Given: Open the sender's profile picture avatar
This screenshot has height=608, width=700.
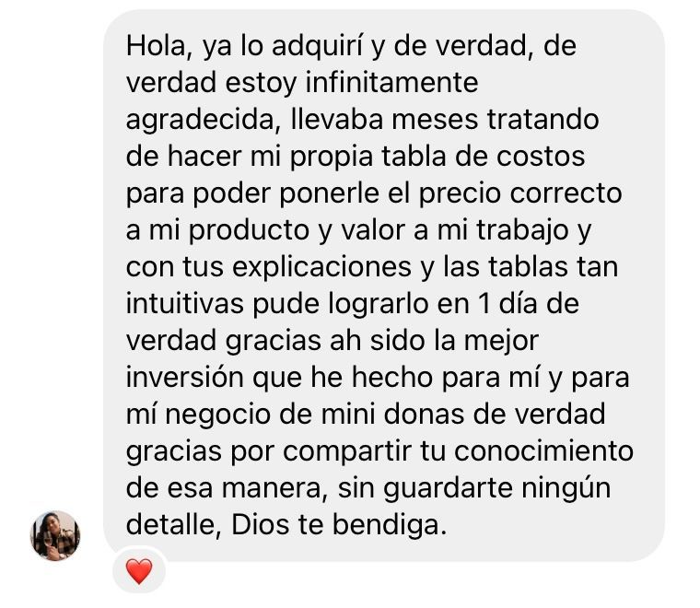Looking at the screenshot, I should [55, 535].
